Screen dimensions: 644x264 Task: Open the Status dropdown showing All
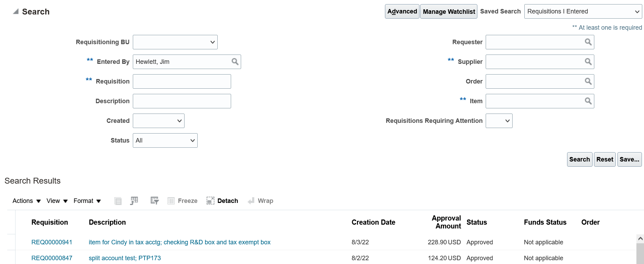pyautogui.click(x=165, y=140)
